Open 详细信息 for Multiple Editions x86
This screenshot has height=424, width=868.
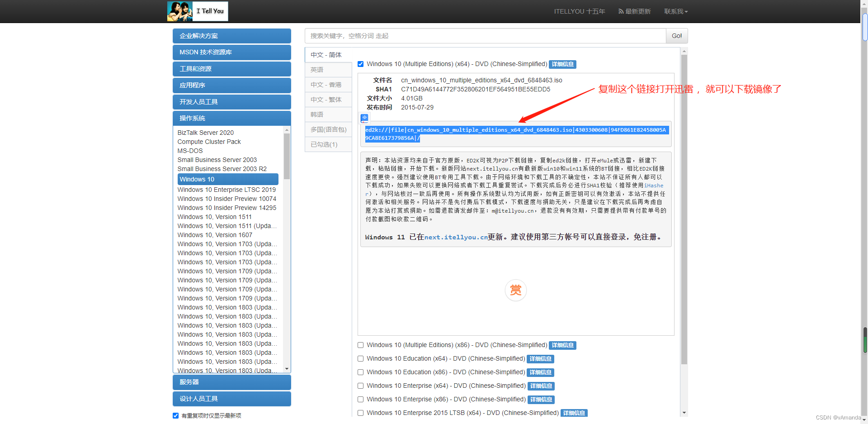pos(563,345)
